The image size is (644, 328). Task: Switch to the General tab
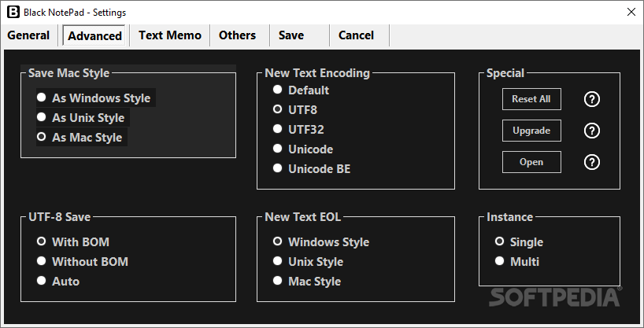point(28,35)
